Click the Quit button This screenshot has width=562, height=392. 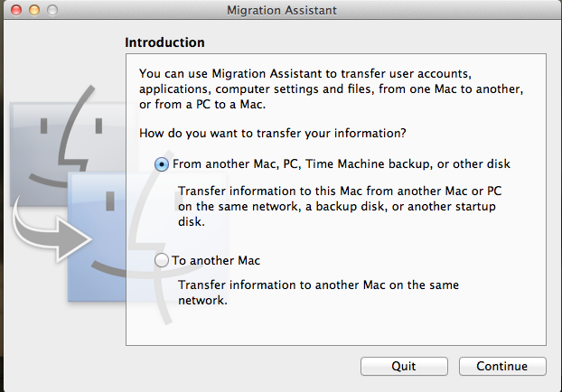click(404, 366)
